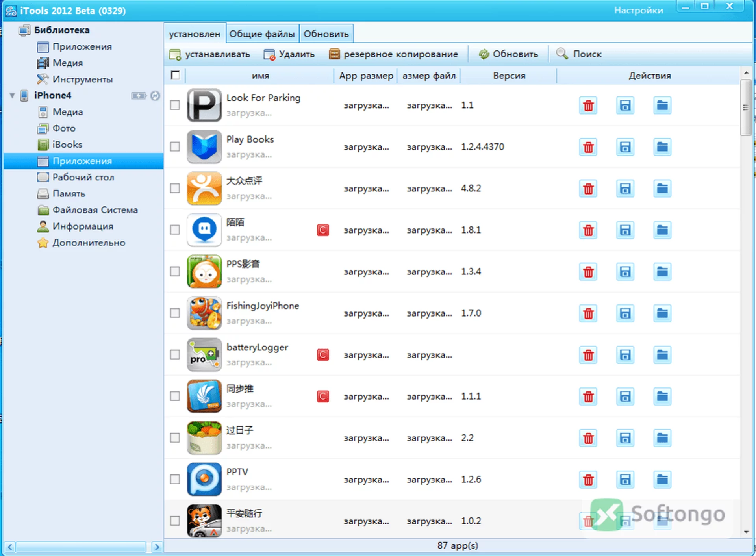Click Обновить in the toolbar

tap(508, 54)
